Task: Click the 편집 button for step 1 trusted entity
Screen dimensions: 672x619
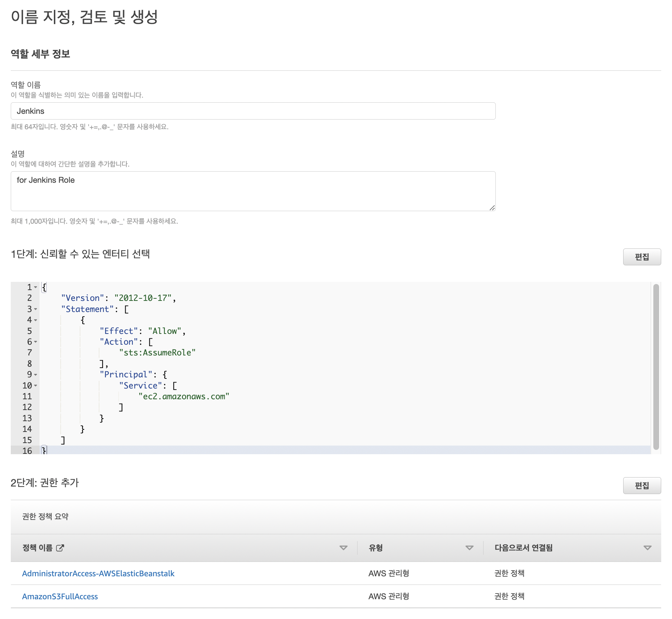Action: (x=642, y=257)
